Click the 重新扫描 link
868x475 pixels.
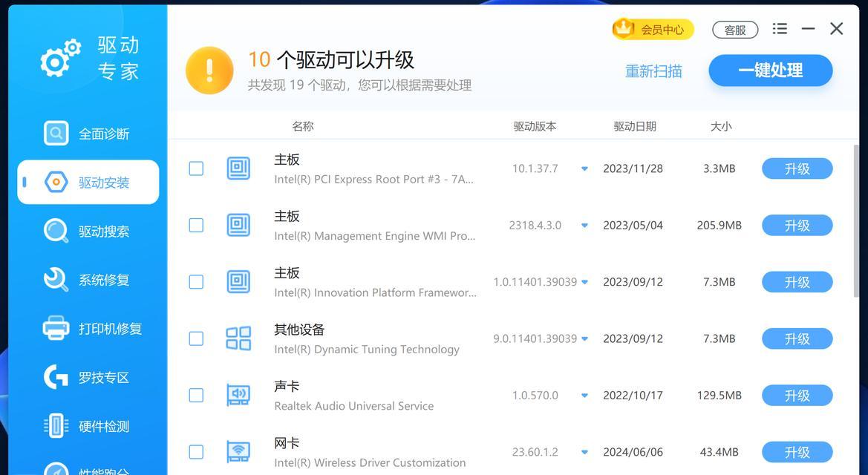[653, 71]
